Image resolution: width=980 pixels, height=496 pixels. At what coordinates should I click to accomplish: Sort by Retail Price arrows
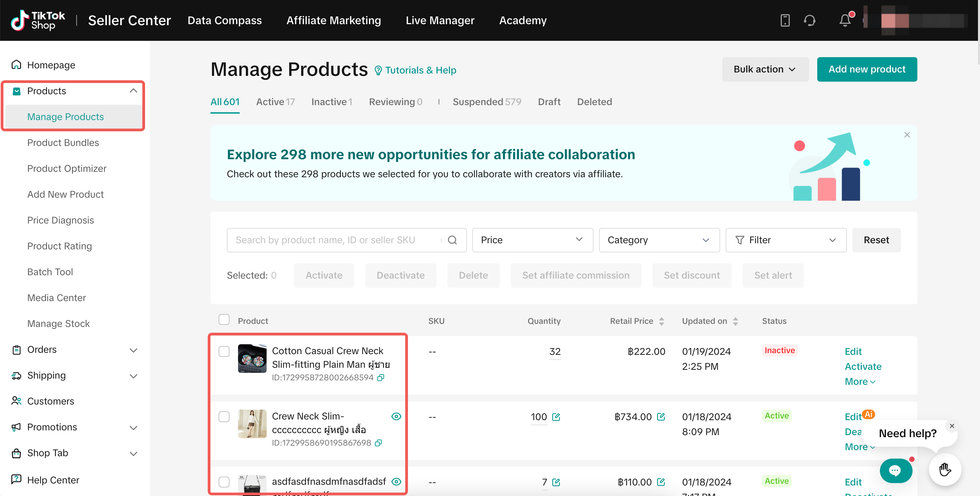point(662,321)
